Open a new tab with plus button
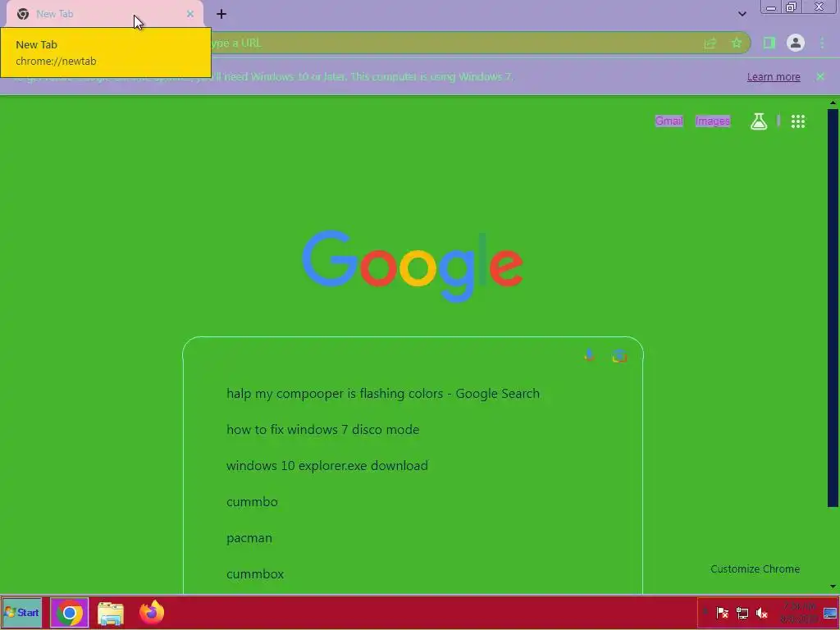The height and width of the screenshot is (630, 840). pos(221,14)
